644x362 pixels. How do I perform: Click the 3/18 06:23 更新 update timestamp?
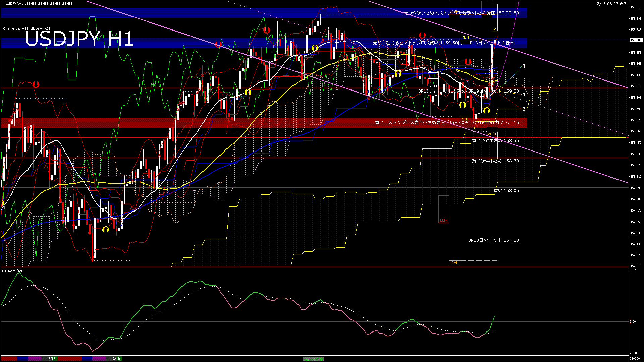pos(612,4)
